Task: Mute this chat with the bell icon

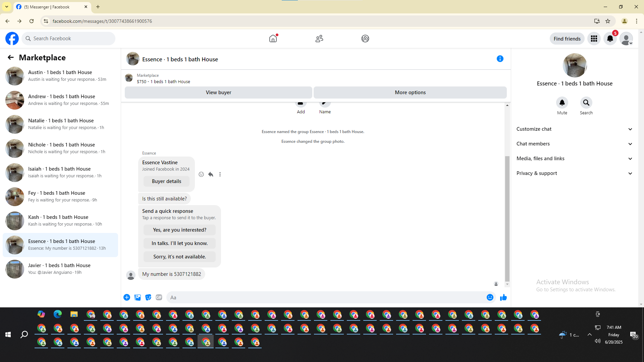Action: 562,103
